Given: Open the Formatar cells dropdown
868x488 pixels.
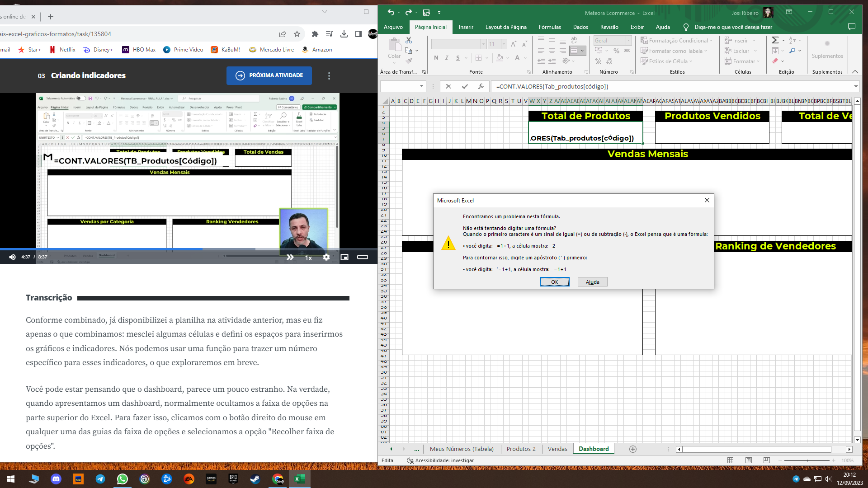Looking at the screenshot, I should tap(758, 61).
